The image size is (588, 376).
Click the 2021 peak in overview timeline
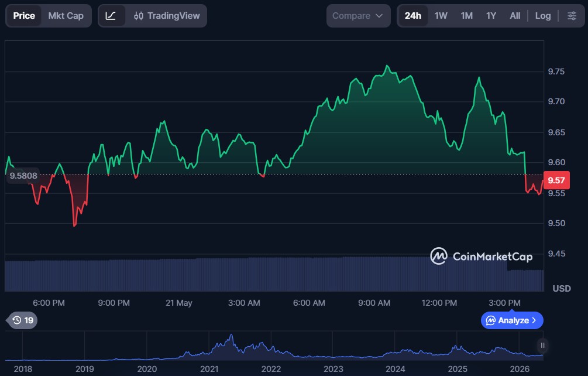(231, 336)
